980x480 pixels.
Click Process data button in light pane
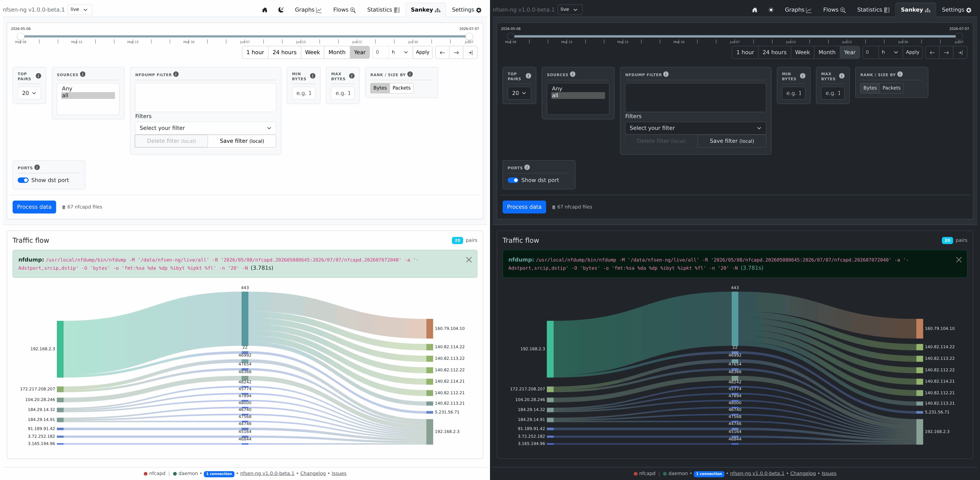[x=34, y=207]
